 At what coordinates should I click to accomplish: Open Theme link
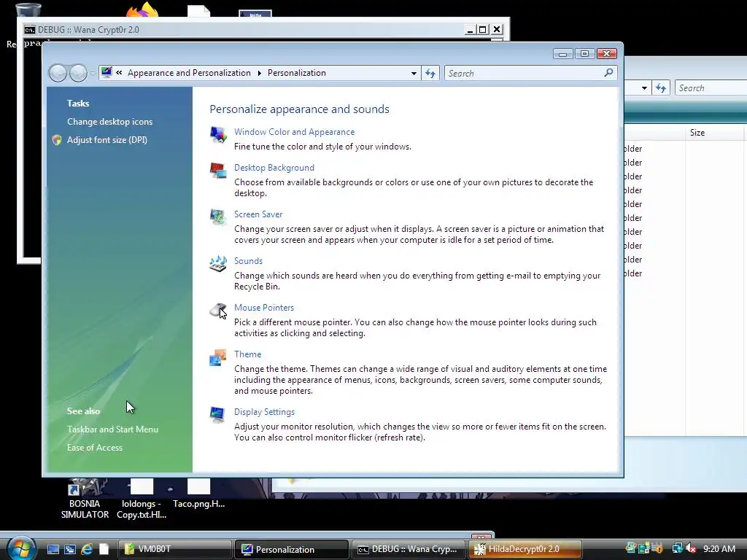(x=248, y=354)
